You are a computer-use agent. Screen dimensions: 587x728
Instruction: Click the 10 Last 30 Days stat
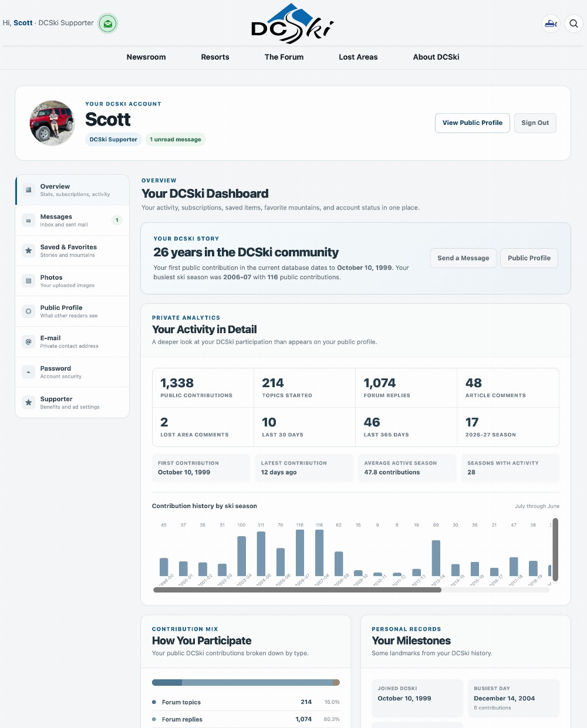pos(305,427)
